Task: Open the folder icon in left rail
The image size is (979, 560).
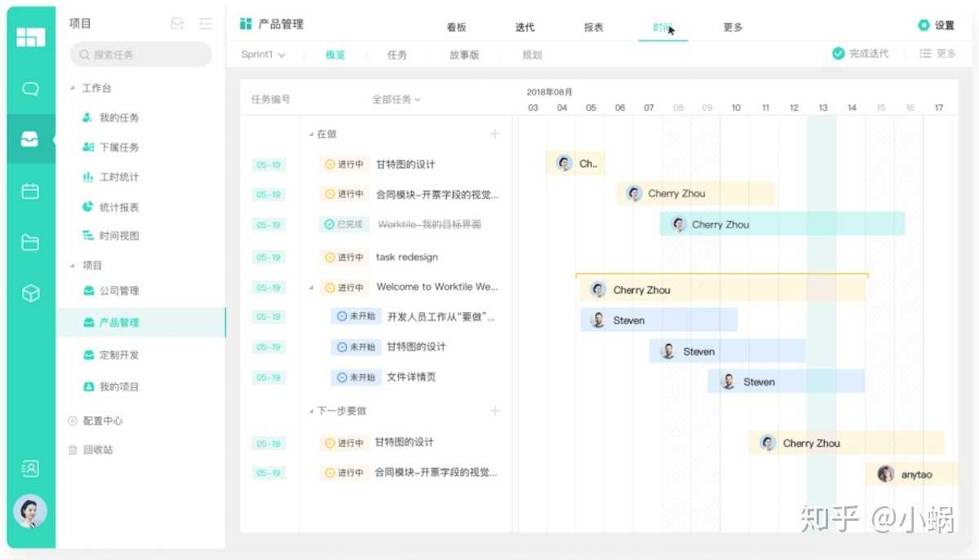Action: (30, 242)
